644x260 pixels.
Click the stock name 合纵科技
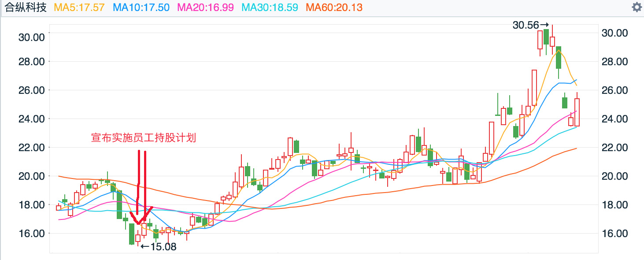tap(26, 7)
